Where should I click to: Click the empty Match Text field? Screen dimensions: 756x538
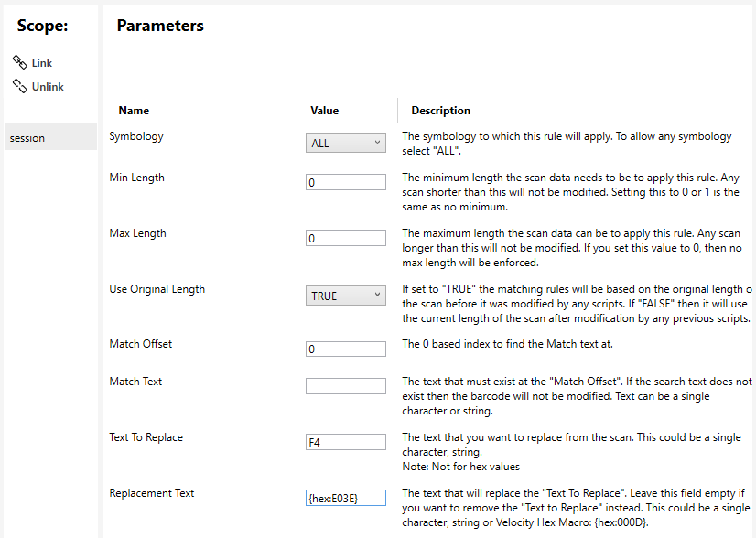click(x=345, y=385)
